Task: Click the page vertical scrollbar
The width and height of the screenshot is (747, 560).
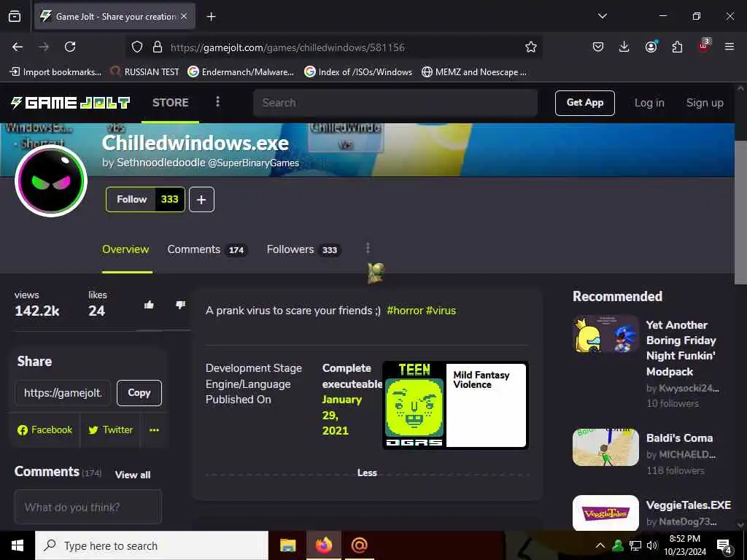Action: point(740,212)
